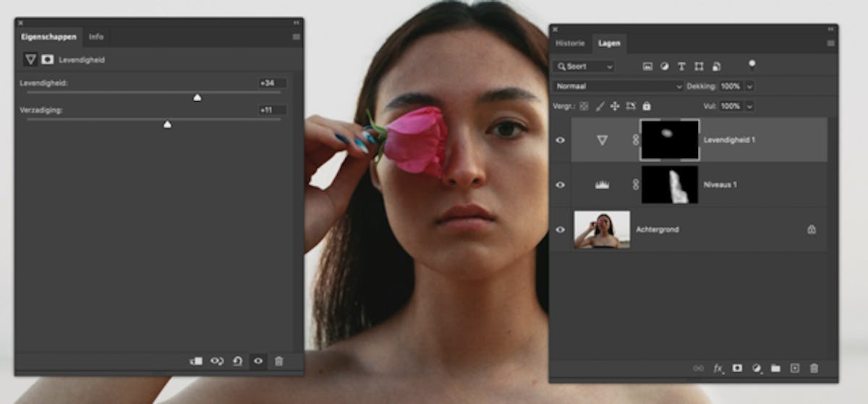Select the Eigenschappen tab
Screen dimensions: 868x404
click(48, 36)
